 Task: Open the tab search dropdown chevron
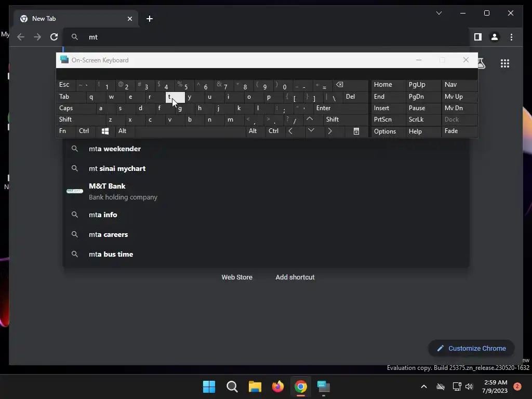coord(438,13)
